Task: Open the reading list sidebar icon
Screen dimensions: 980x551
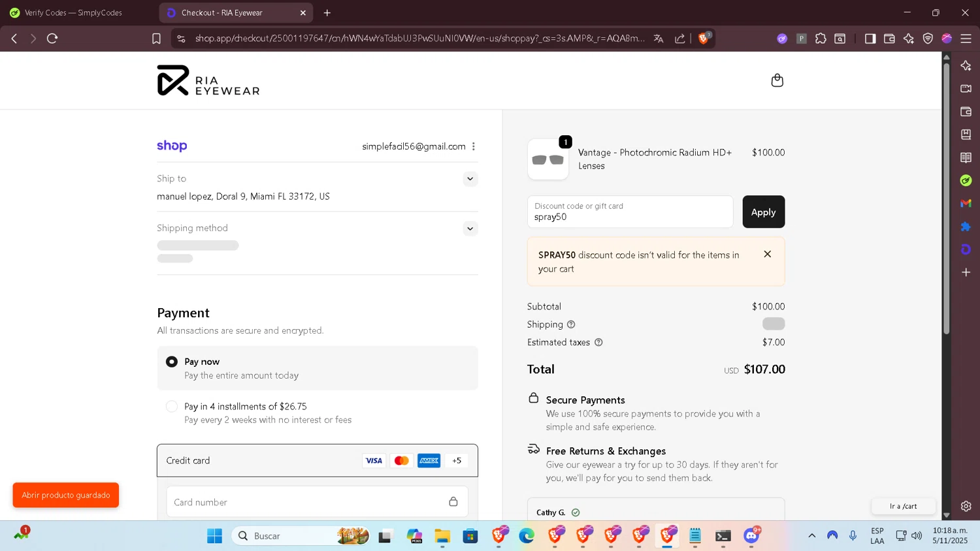Action: click(x=966, y=157)
